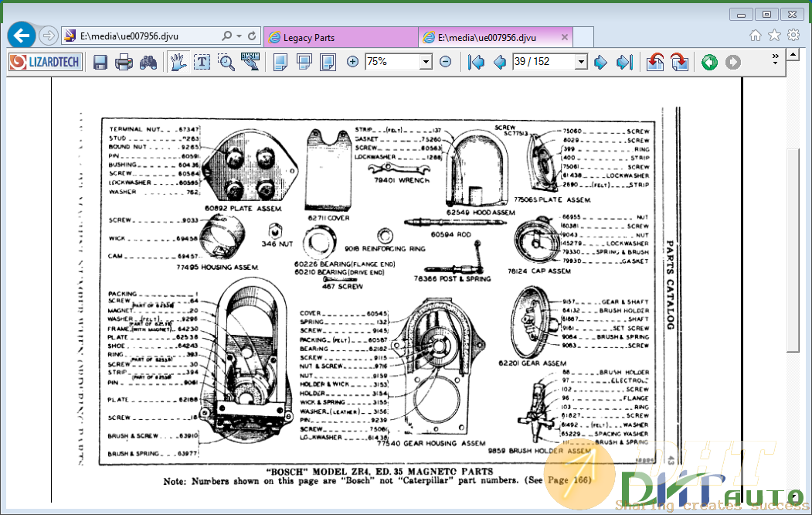812x515 pixels.
Task: Switch to continuous page layout
Action: coord(304,62)
